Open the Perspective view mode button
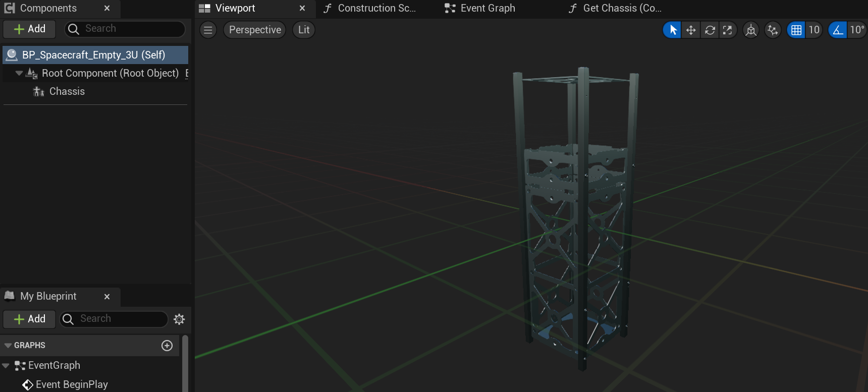Screen dimensions: 868x392 [x=255, y=30]
